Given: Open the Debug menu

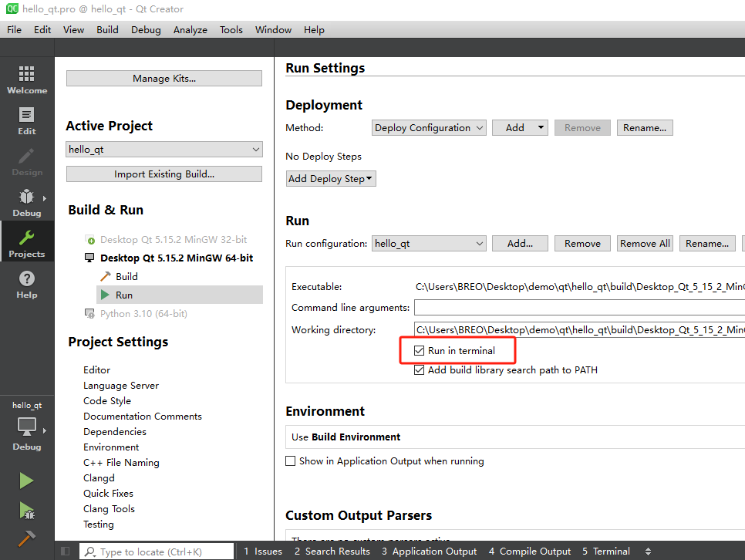Looking at the screenshot, I should 146,29.
